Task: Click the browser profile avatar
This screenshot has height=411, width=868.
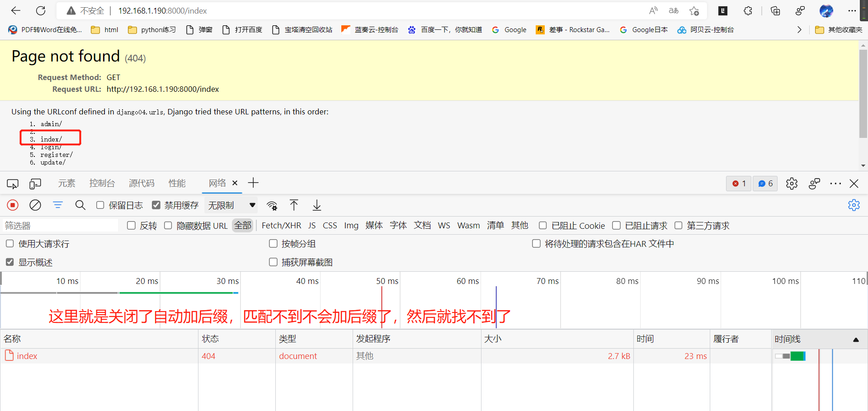Action: (x=826, y=10)
